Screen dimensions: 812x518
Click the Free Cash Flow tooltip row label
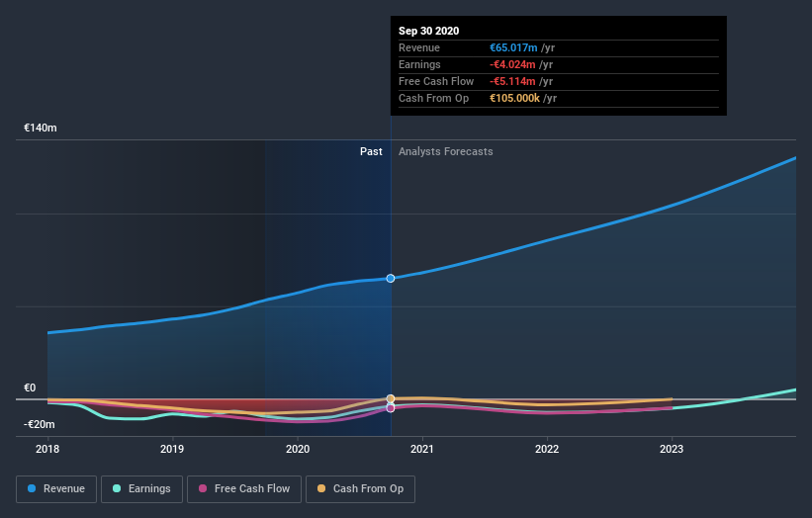tap(436, 81)
